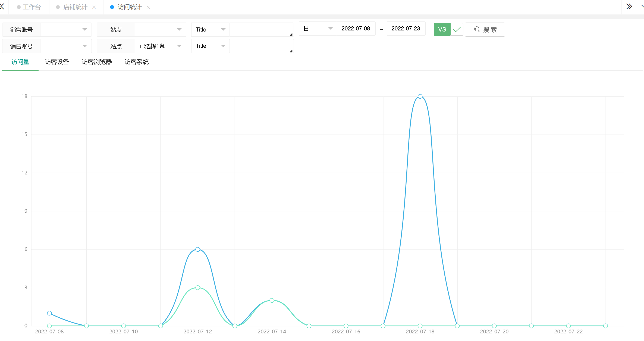Click the 搜索 search button
The height and width of the screenshot is (341, 644).
tap(485, 30)
